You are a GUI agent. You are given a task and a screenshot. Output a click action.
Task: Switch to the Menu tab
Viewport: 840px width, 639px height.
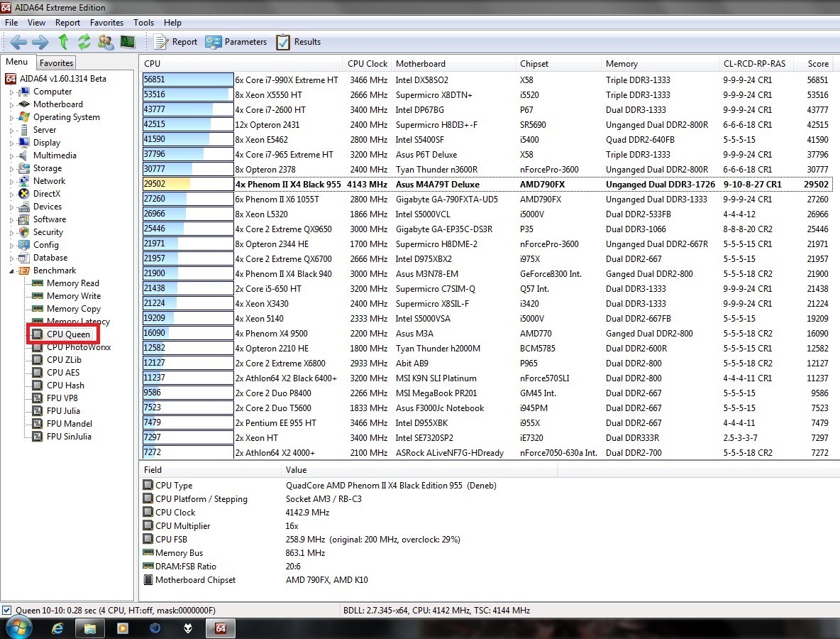(16, 62)
